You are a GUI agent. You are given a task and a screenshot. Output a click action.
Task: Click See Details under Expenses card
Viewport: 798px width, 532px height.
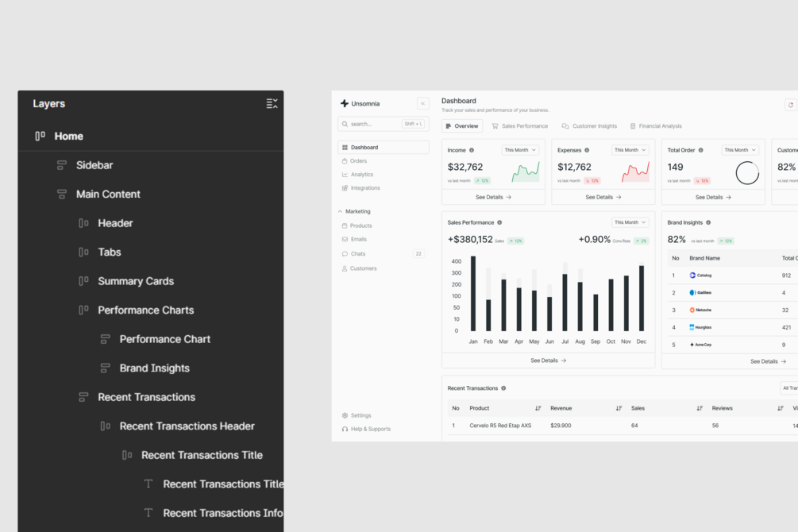coord(603,197)
